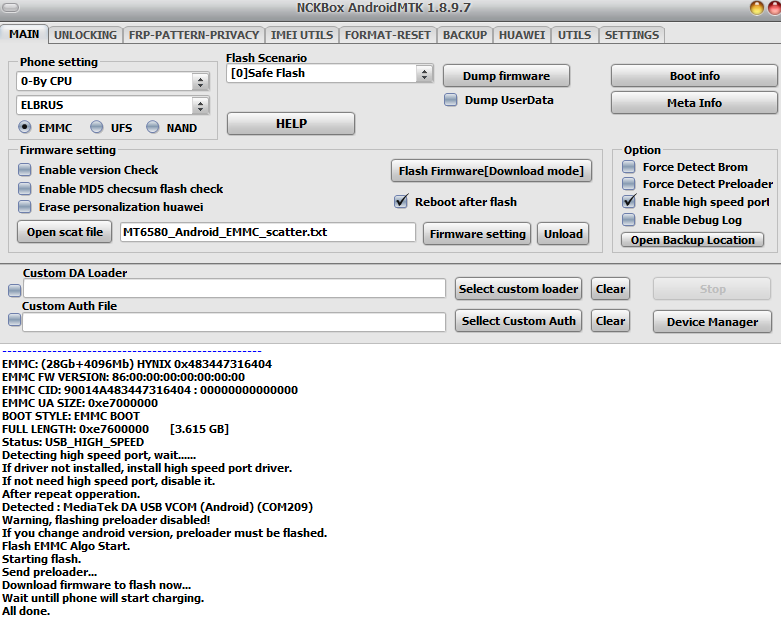This screenshot has width=781, height=640.
Task: Clear the custom auth file field
Action: point(610,321)
